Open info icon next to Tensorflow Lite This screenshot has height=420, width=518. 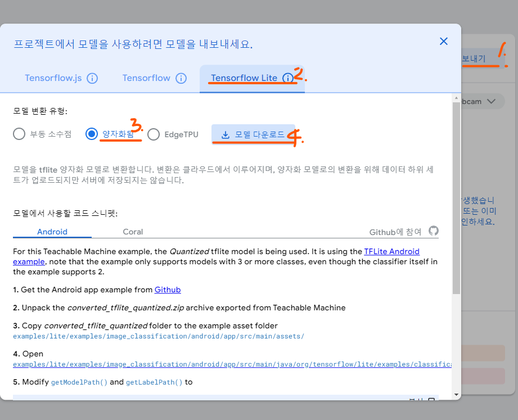click(288, 78)
